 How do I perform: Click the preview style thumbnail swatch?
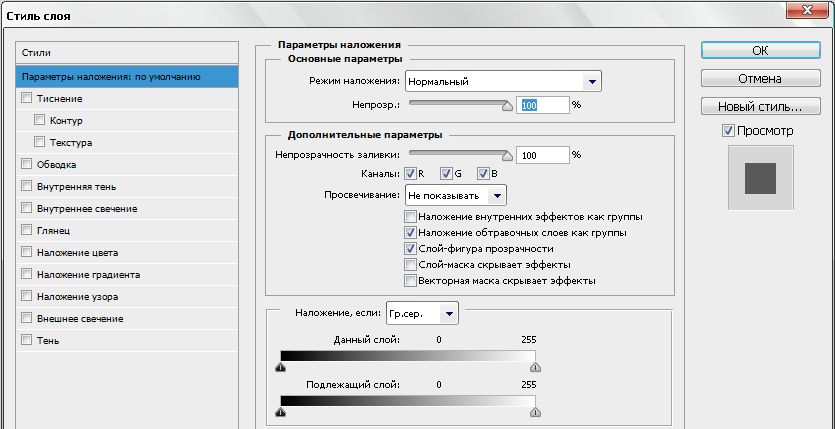(x=760, y=178)
